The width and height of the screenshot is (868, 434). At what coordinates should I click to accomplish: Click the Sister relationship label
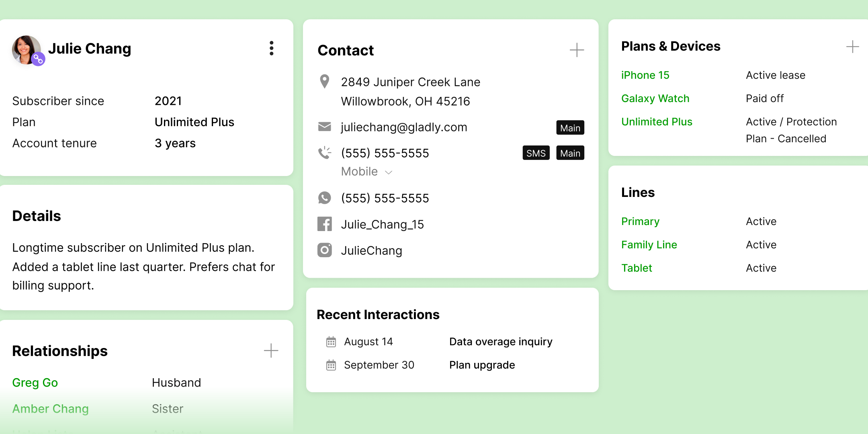168,409
